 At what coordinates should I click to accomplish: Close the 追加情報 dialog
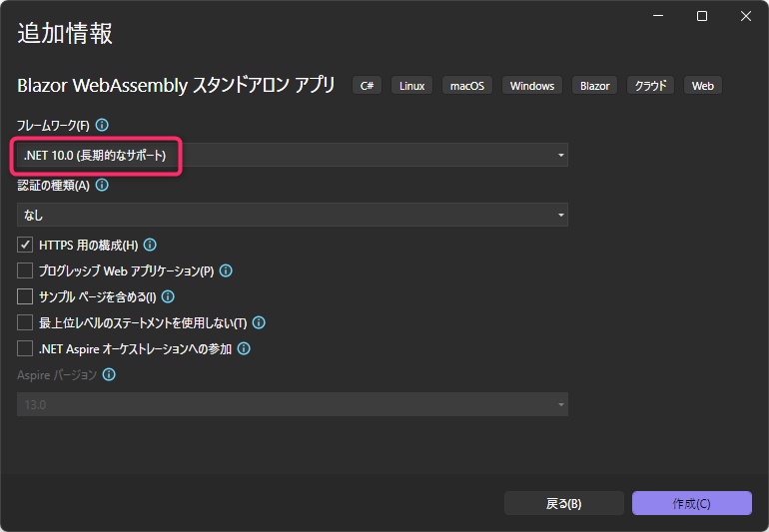click(x=746, y=16)
